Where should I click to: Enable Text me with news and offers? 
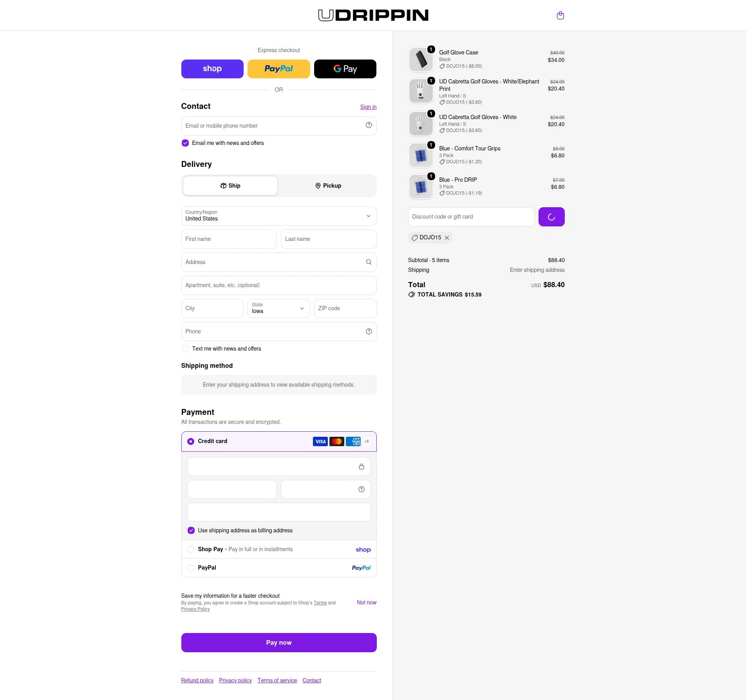(185, 349)
